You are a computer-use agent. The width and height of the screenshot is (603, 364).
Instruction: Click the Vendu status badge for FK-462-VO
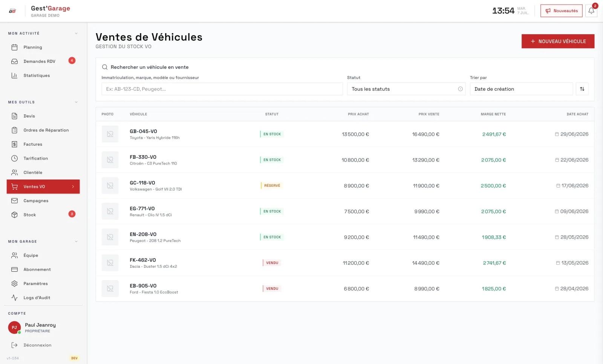coord(272,263)
